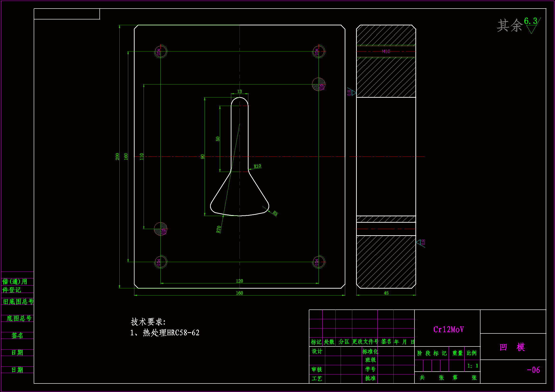Click the R5 radius dimension label
Image resolution: width=555 pixels, height=392 pixels.
pyautogui.click(x=275, y=213)
